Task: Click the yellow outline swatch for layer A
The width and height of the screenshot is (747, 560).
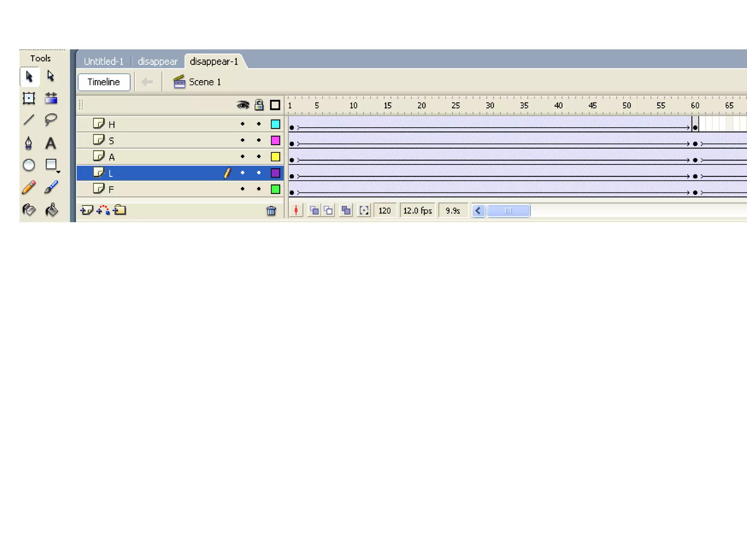Action: tap(275, 157)
